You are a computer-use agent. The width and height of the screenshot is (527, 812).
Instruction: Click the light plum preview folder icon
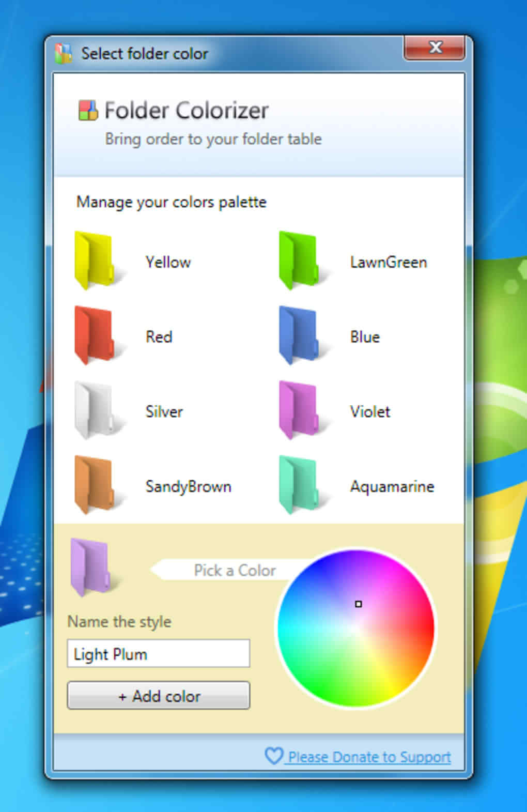click(x=90, y=566)
